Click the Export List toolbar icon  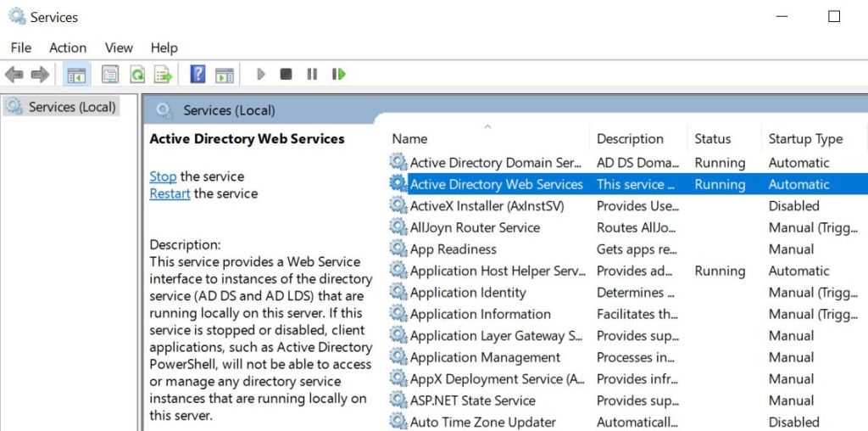pos(163,75)
